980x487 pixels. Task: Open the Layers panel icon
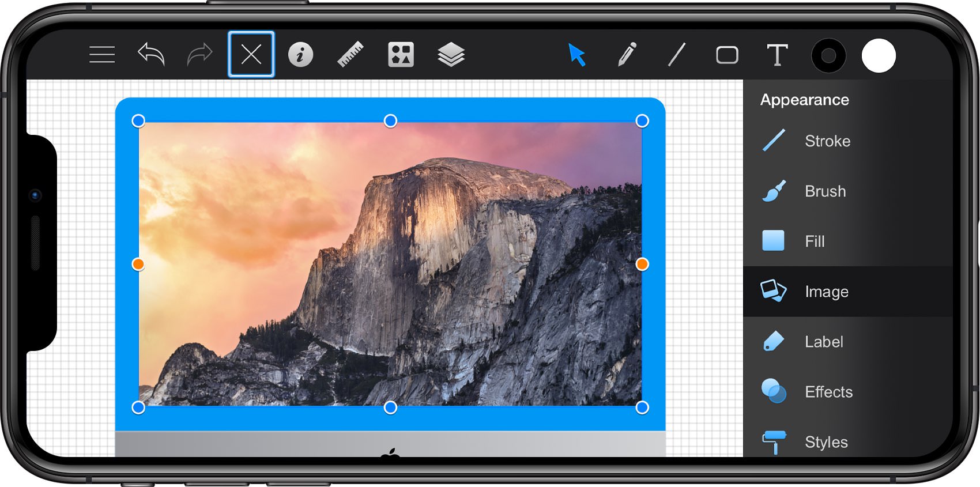(x=451, y=55)
